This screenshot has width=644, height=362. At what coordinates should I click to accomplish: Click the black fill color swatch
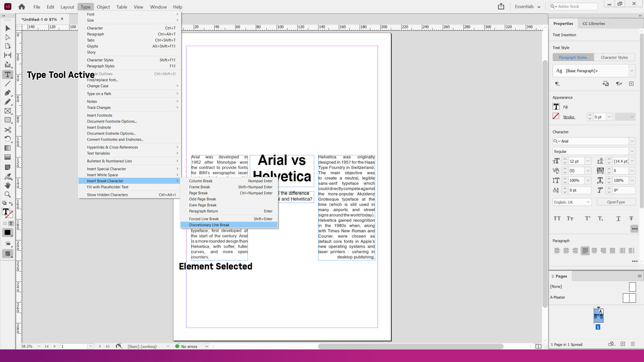pyautogui.click(x=8, y=233)
